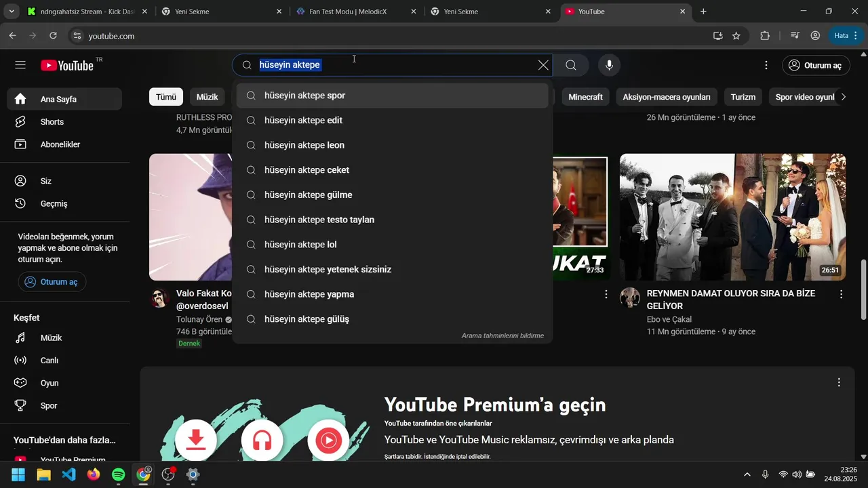Choose suggestion hüseyin aktepe edit
The image size is (868, 488).
392,121
